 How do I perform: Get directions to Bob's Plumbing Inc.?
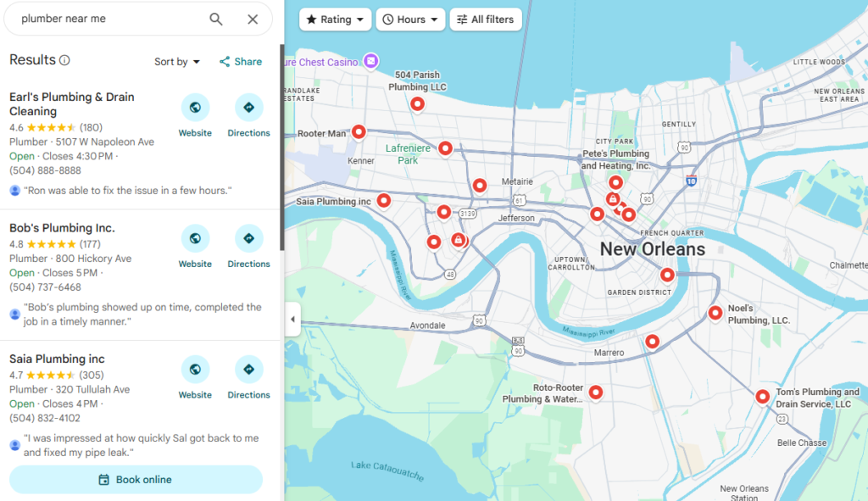tap(248, 238)
